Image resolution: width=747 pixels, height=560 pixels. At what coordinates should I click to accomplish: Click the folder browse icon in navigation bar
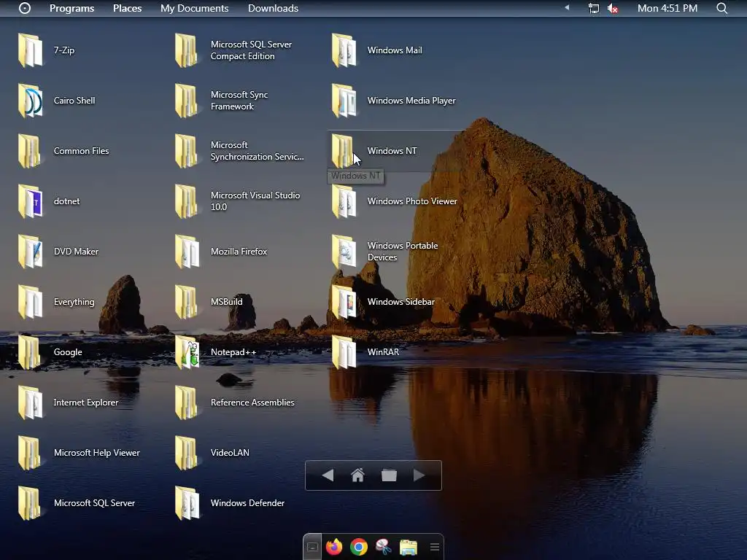[x=389, y=475]
